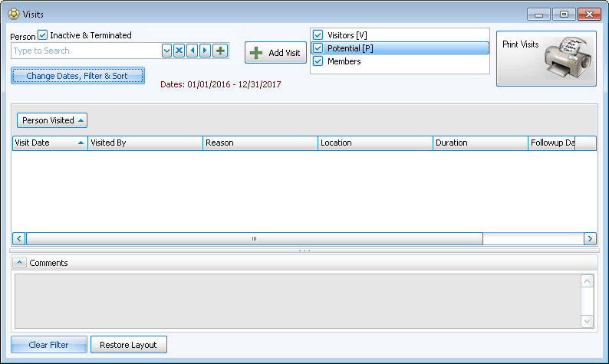The width and height of the screenshot is (609, 364).
Task: Toggle the Inactive & Terminated checkbox
Action: pos(43,34)
